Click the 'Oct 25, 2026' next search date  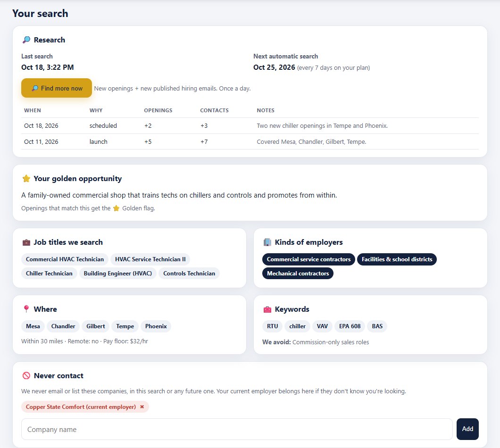[x=274, y=67]
